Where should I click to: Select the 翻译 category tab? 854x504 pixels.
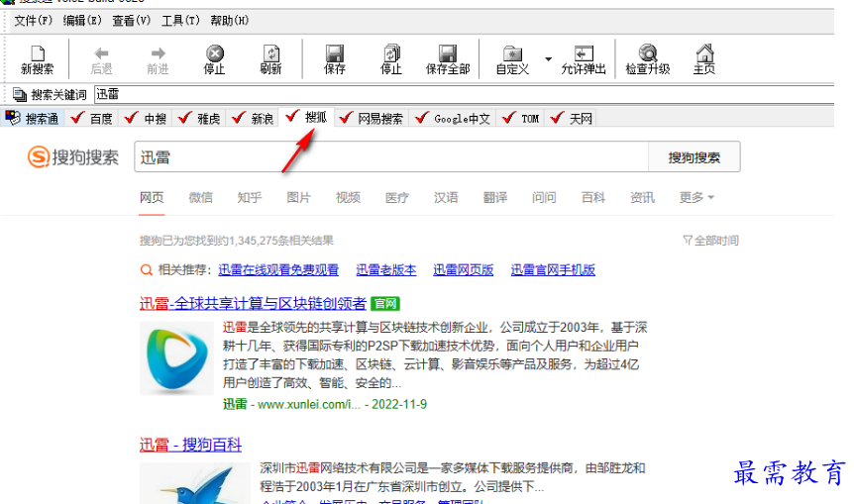[495, 198]
